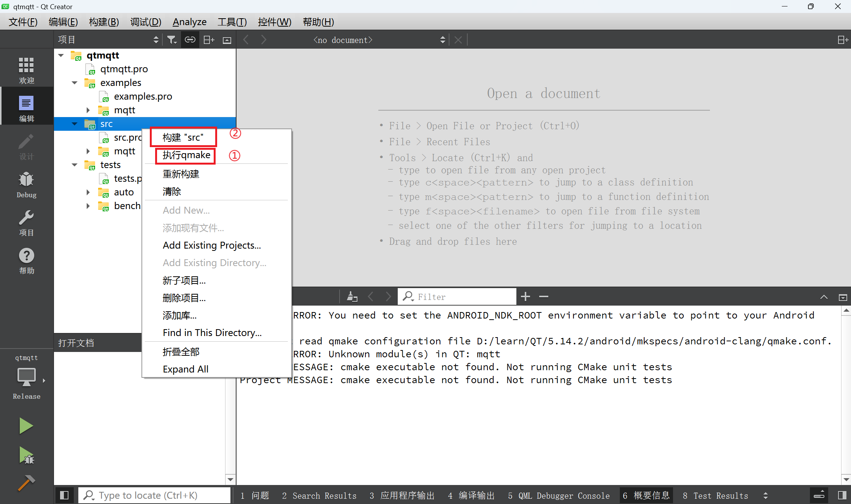This screenshot has width=851, height=504.
Task: Close the current document X button
Action: coord(458,40)
